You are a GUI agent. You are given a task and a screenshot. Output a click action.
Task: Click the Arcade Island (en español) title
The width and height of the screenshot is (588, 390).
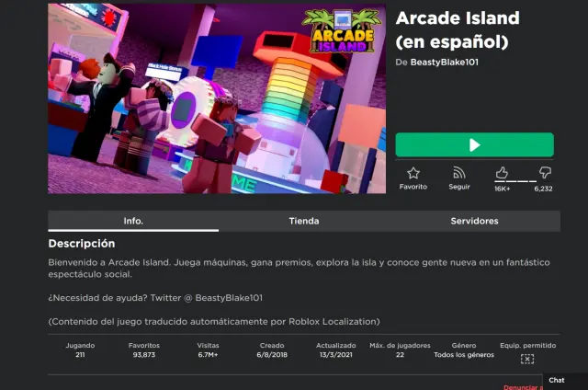[x=458, y=29]
